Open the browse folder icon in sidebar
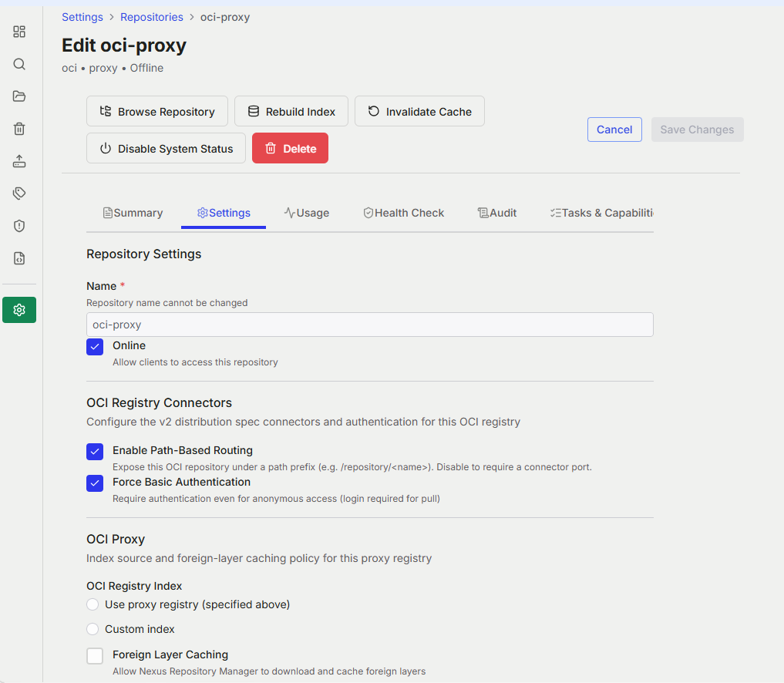The height and width of the screenshot is (683, 784). pos(19,96)
